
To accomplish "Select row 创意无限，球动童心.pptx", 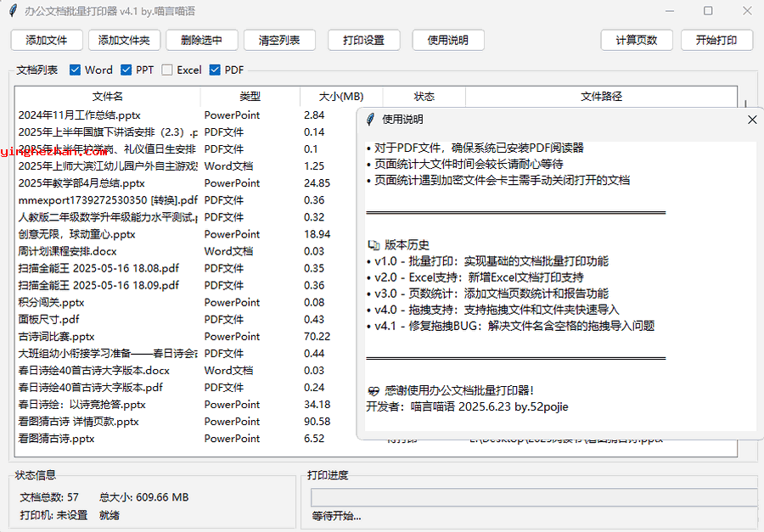I will pyautogui.click(x=186, y=234).
